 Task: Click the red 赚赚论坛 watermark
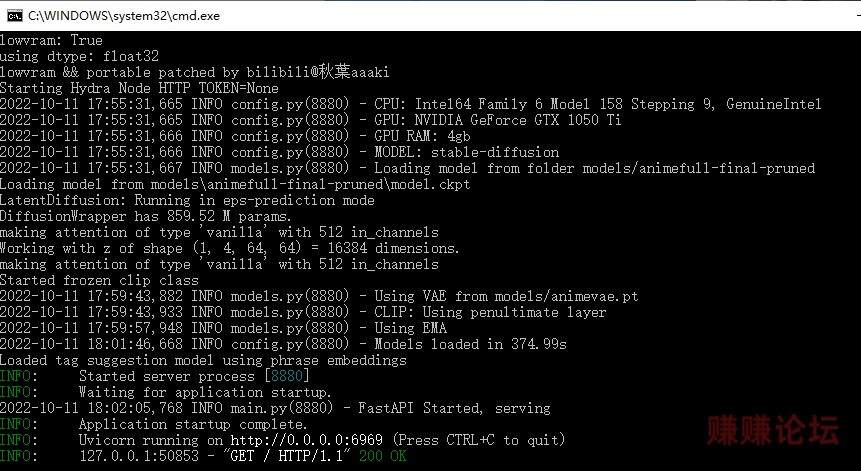[773, 430]
